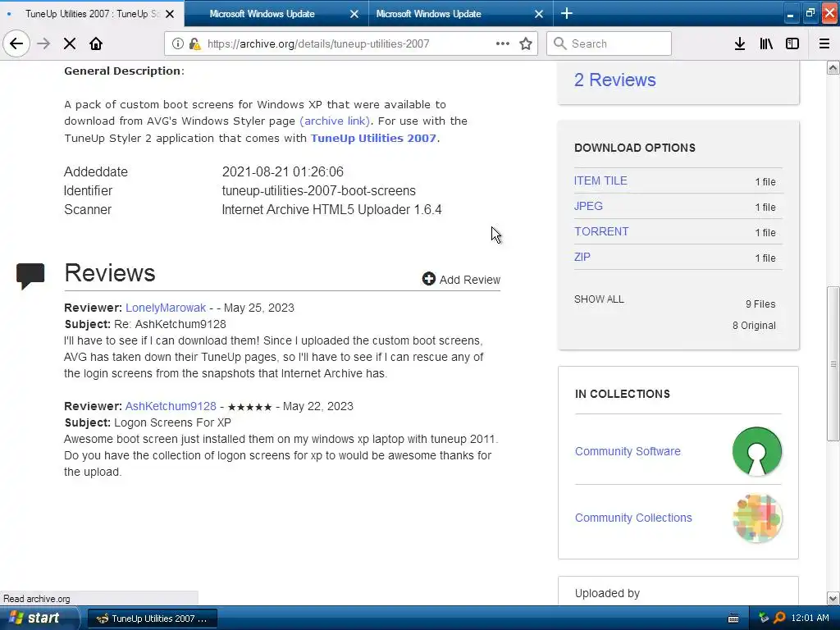This screenshot has width=840, height=630.
Task: Click the scrollbar up arrow
Action: (x=833, y=67)
